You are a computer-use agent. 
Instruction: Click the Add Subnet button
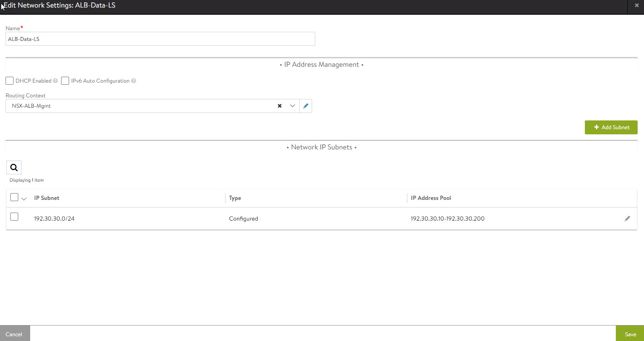[x=611, y=128]
